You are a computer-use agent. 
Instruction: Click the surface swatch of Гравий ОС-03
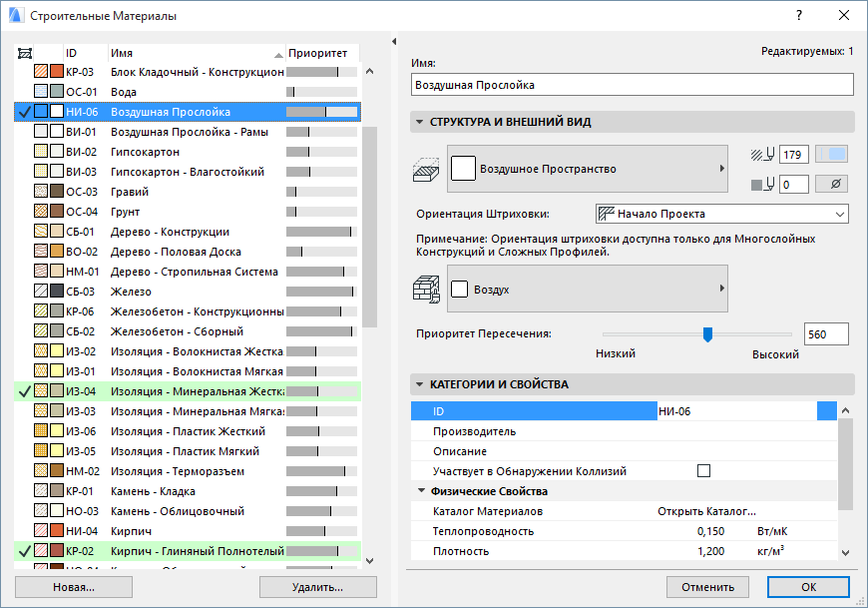pyautogui.click(x=57, y=191)
